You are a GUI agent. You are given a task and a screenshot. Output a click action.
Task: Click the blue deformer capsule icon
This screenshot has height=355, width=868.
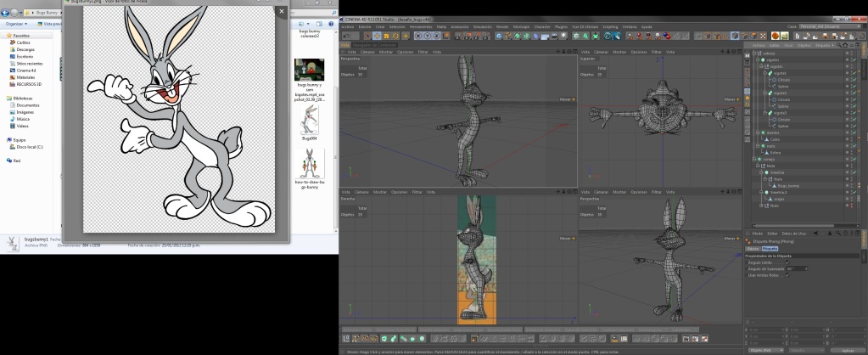click(535, 36)
